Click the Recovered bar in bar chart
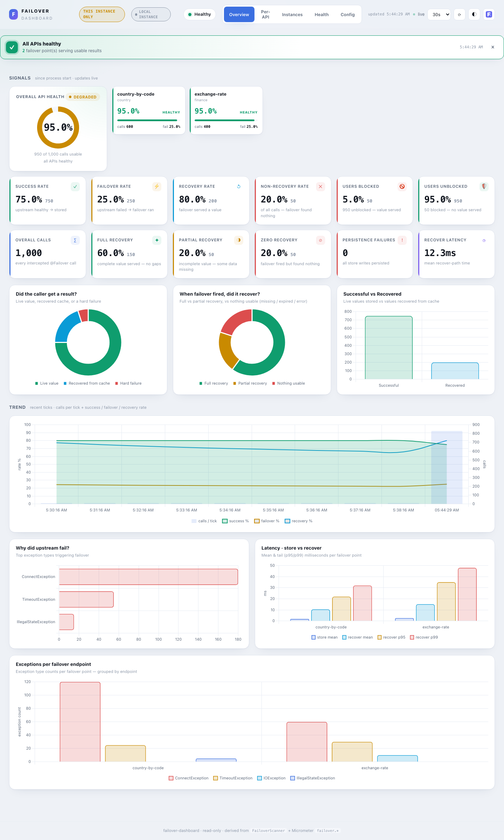Screen dimensions: 504x840 click(x=455, y=371)
